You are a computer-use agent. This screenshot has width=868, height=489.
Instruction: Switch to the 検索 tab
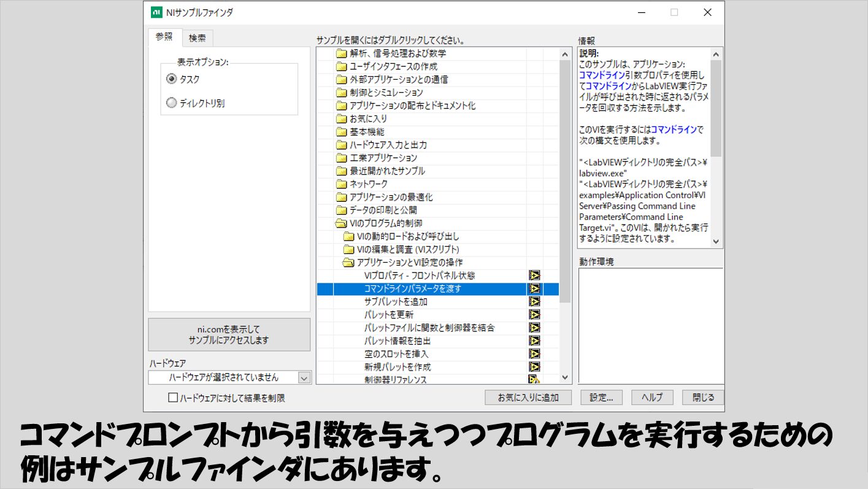pos(198,38)
